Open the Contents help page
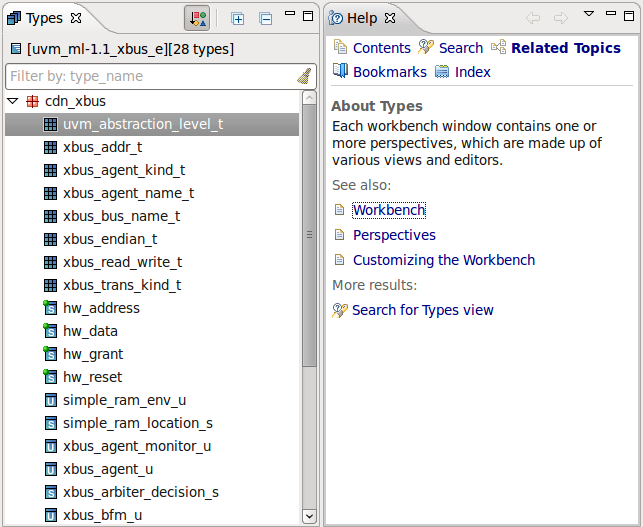The image size is (643, 527). coord(381,48)
